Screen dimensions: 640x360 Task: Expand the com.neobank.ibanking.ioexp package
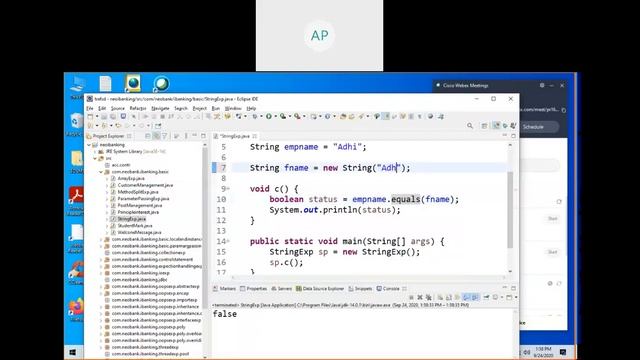(x=101, y=273)
